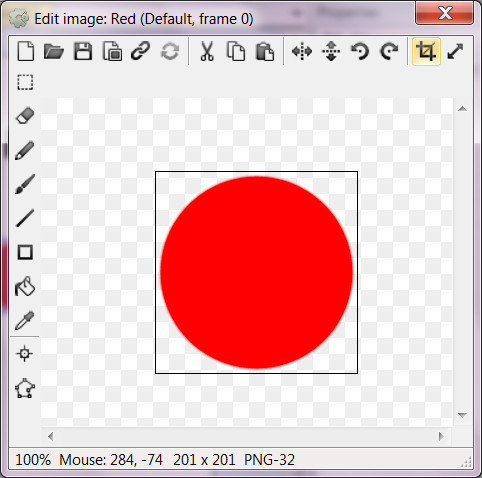Toggle the Crop tool button

tap(426, 51)
